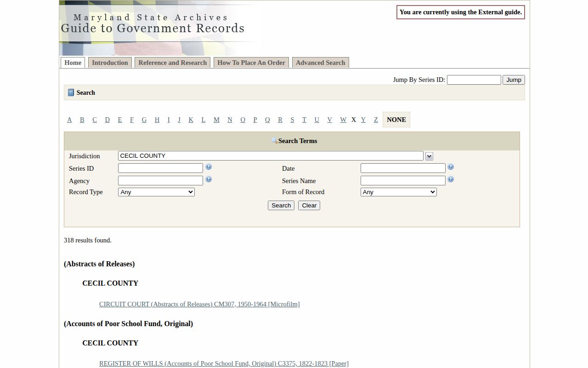Viewport: 588px width, 368px height.
Task: Click the help icon next to Date
Action: pyautogui.click(x=451, y=167)
